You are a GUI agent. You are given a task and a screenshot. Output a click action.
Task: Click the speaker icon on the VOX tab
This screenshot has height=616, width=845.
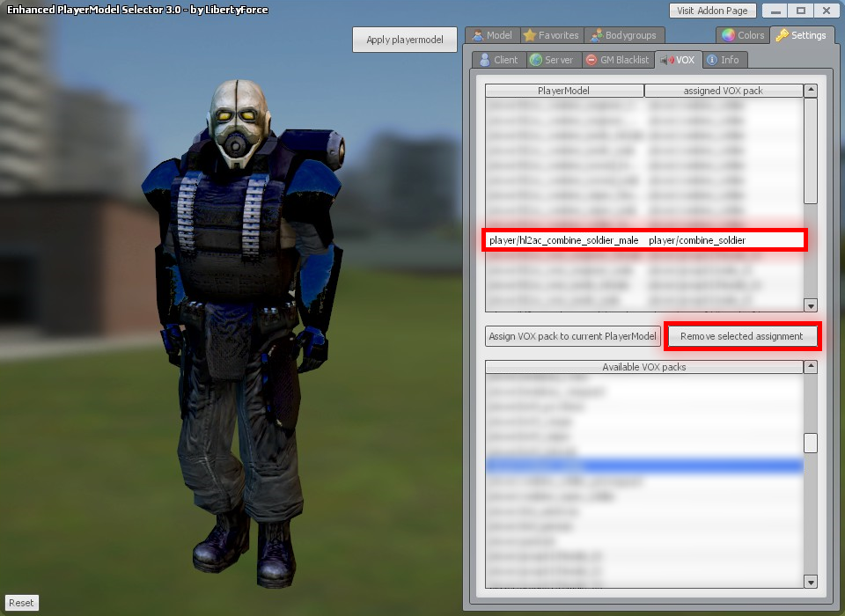(666, 60)
